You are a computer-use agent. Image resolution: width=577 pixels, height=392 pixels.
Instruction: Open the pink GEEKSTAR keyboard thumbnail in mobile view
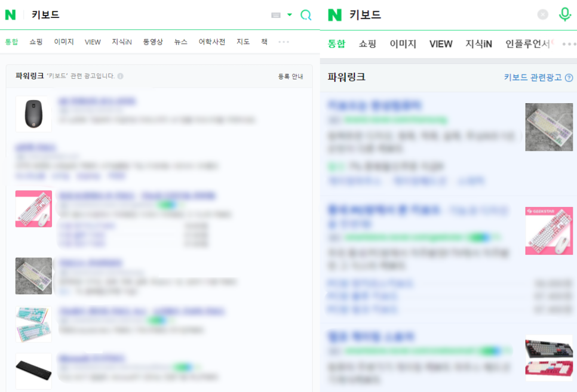[549, 230]
